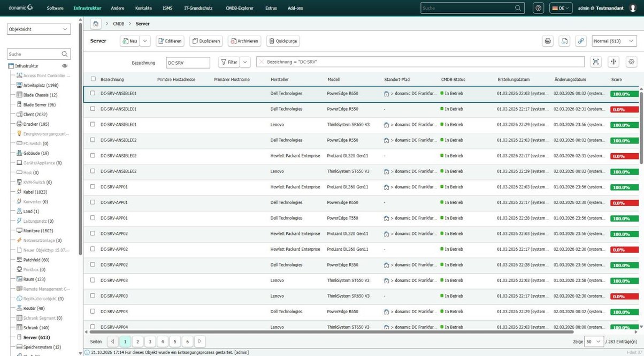
Task: Open the help question mark icon
Action: (x=539, y=8)
